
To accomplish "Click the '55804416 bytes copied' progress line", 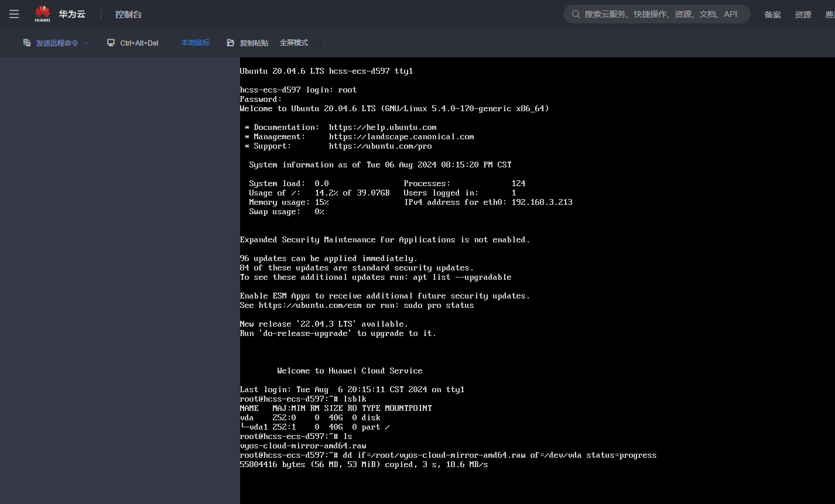I will pyautogui.click(x=364, y=464).
